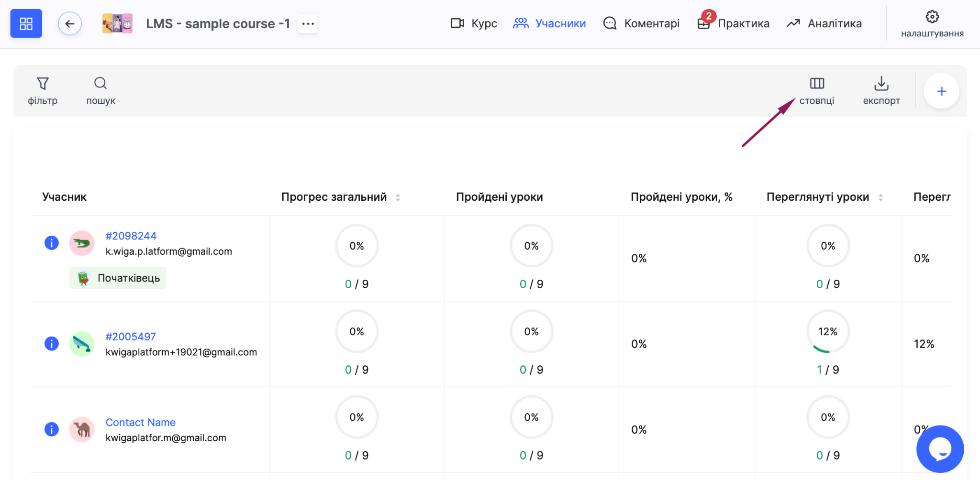Export participants with експорт icon
Screen dimensions: 980x480
pos(881,91)
